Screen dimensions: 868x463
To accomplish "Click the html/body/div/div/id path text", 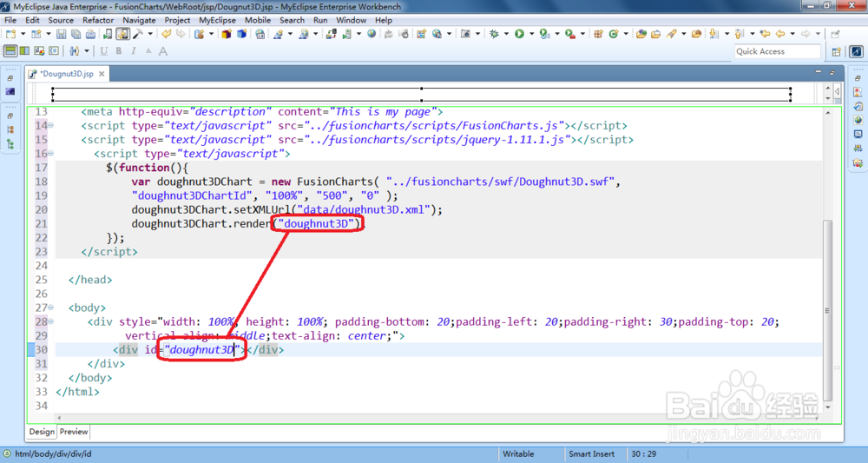I will coord(53,453).
